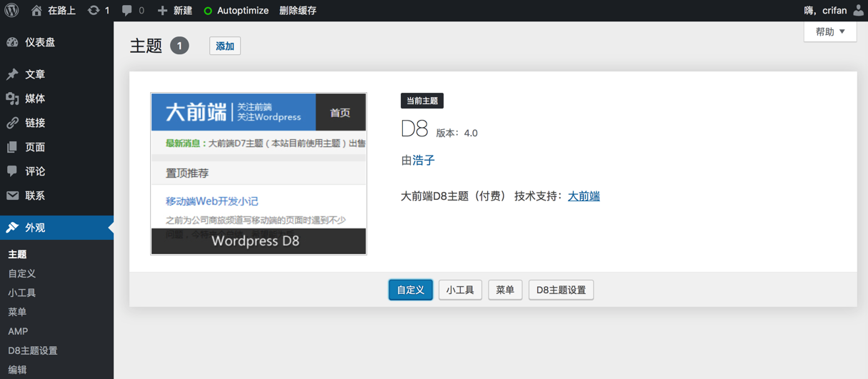Click the Media icon in sidebar
The height and width of the screenshot is (379, 868).
point(12,98)
